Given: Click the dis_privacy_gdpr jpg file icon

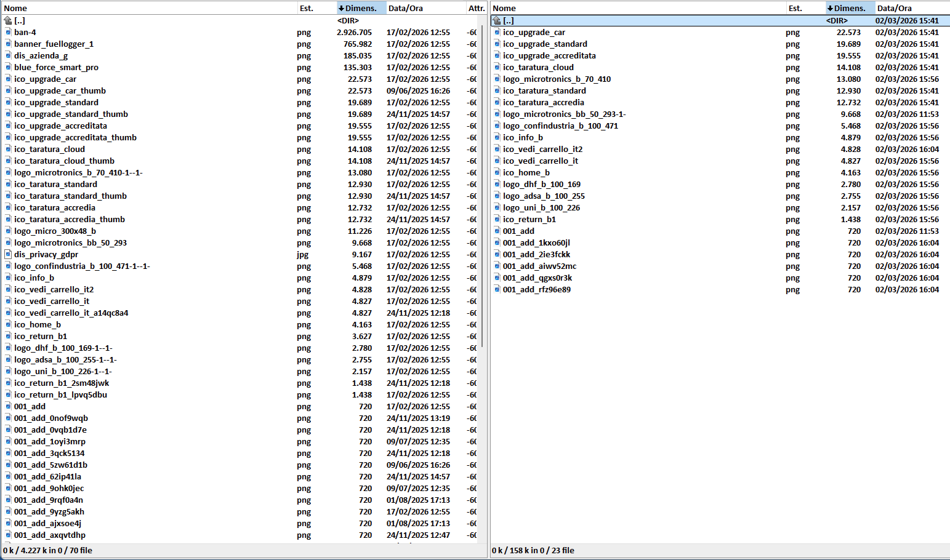Looking at the screenshot, I should pos(8,254).
